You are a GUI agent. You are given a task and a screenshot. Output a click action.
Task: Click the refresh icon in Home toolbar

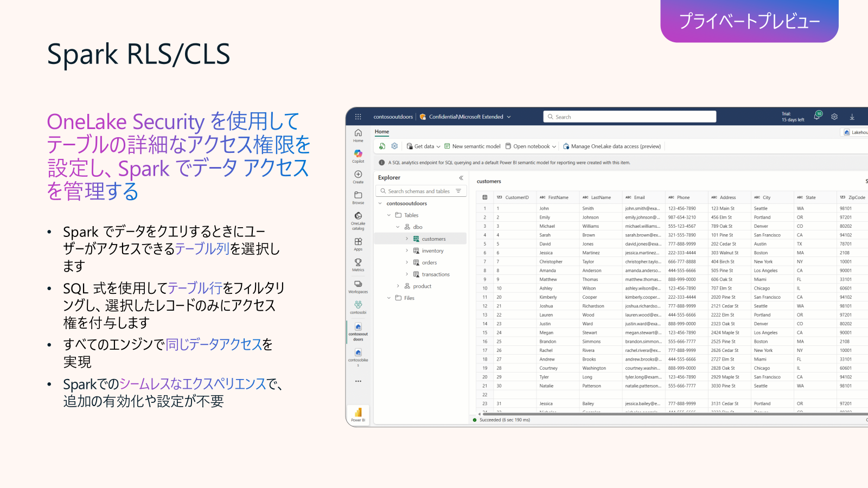coord(382,146)
